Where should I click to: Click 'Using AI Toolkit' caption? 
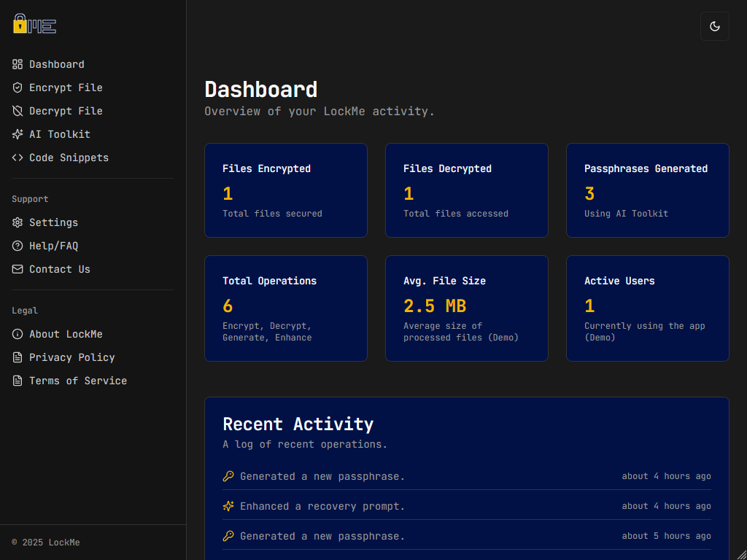627,214
